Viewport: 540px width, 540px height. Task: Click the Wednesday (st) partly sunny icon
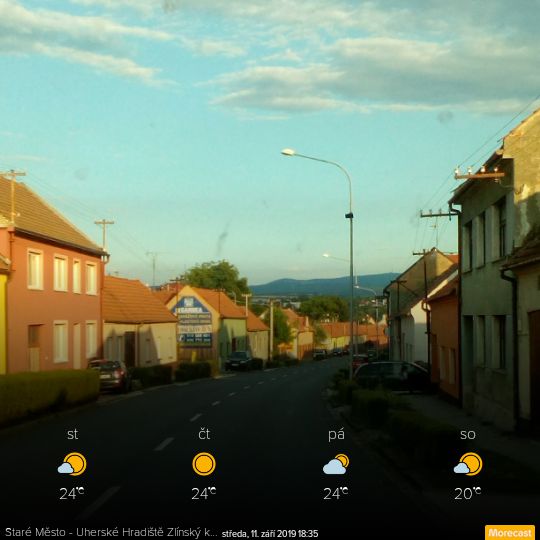pyautogui.click(x=72, y=464)
